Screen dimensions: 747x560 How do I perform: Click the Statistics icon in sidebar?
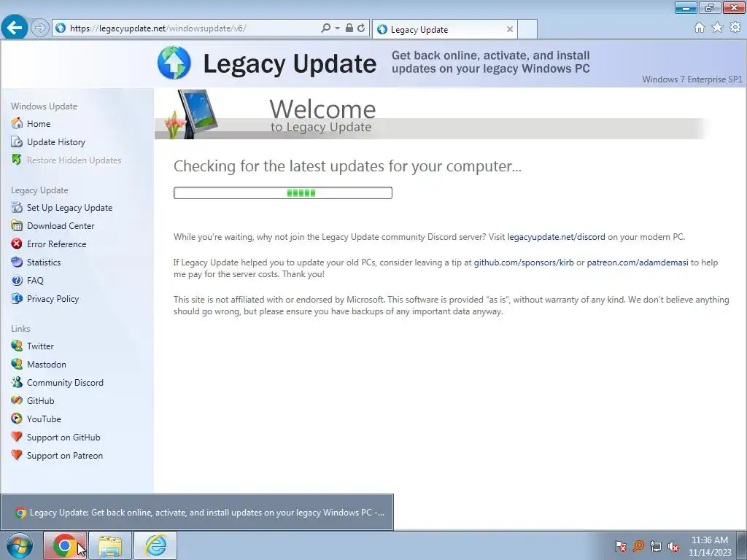(17, 262)
